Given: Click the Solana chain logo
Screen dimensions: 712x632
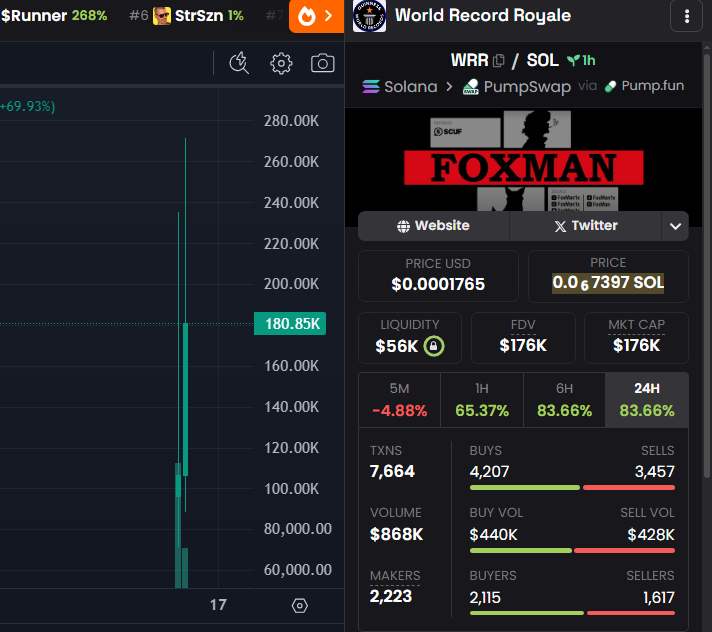Looking at the screenshot, I should click(371, 86).
